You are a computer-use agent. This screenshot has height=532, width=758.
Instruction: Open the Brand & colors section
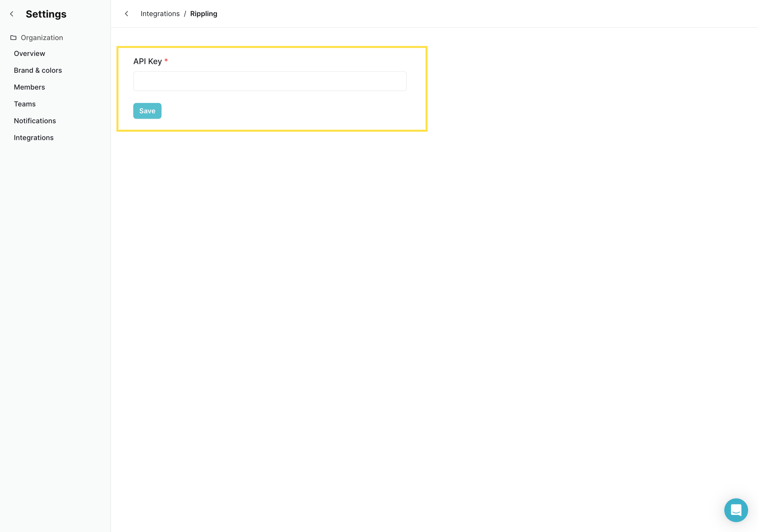[x=38, y=70]
